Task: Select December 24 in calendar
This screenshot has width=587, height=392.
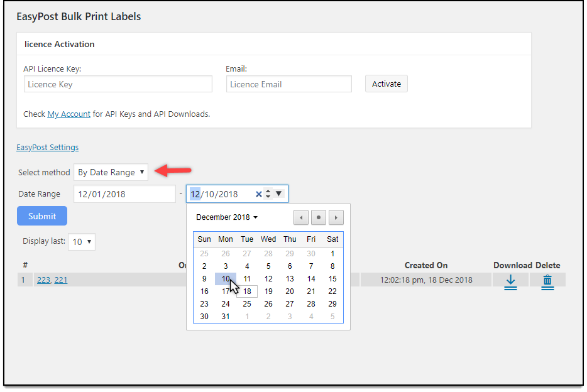Action: click(x=226, y=303)
